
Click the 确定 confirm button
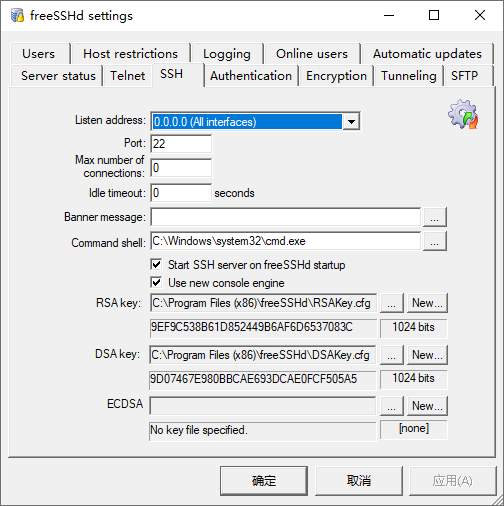point(264,481)
